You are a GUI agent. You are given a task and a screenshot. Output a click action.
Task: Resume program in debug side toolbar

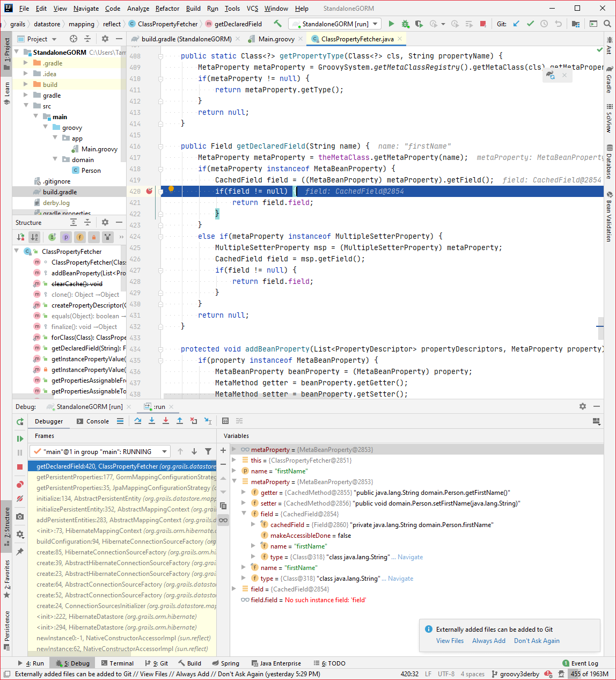(x=20, y=438)
